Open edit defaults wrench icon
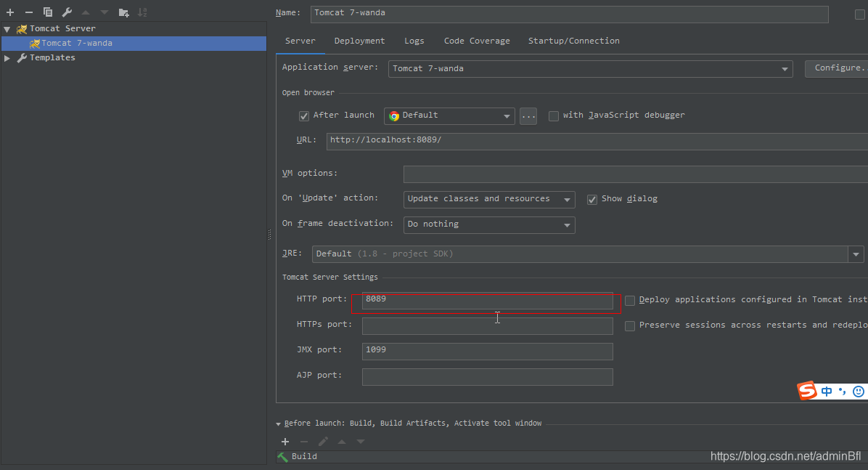 pyautogui.click(x=67, y=12)
